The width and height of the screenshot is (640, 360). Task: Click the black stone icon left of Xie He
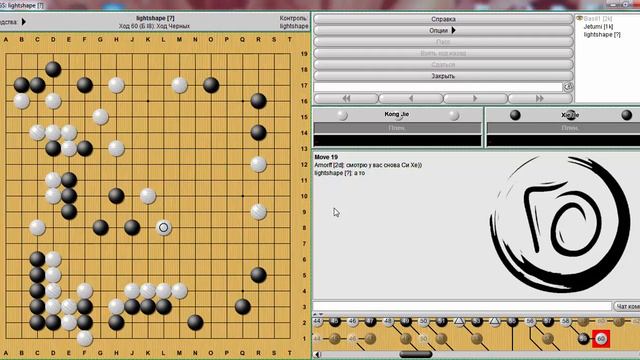click(x=515, y=116)
